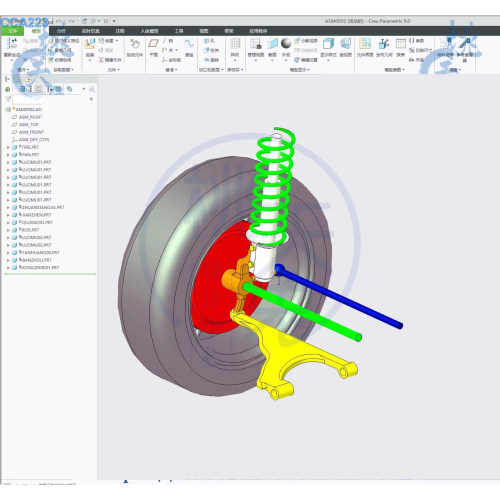The image size is (500, 500).
Task: Switch to the 实时仿真 (Live Simulation) tab
Action: pyautogui.click(x=90, y=31)
